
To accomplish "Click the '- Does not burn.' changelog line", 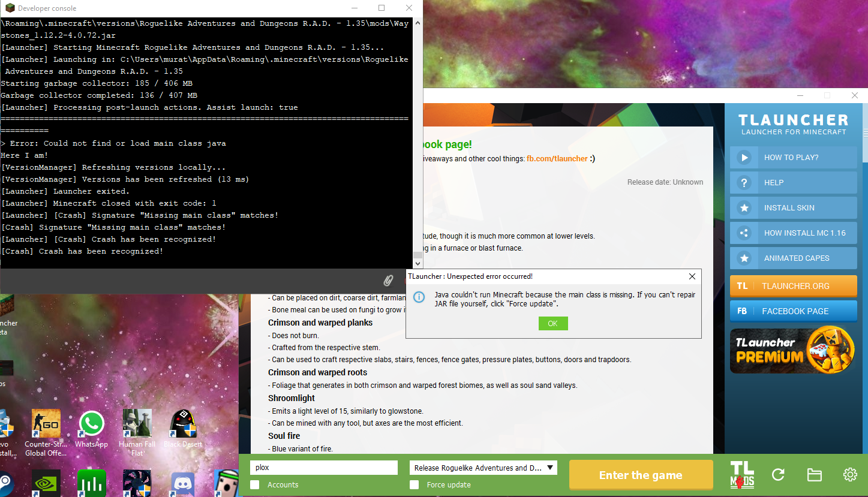I will tap(294, 336).
